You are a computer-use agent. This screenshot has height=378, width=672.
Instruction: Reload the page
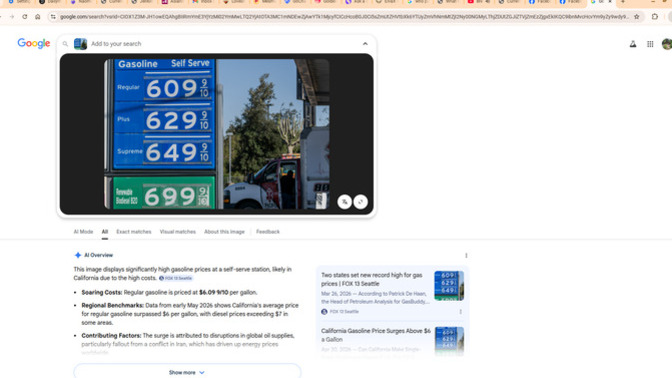pos(25,17)
